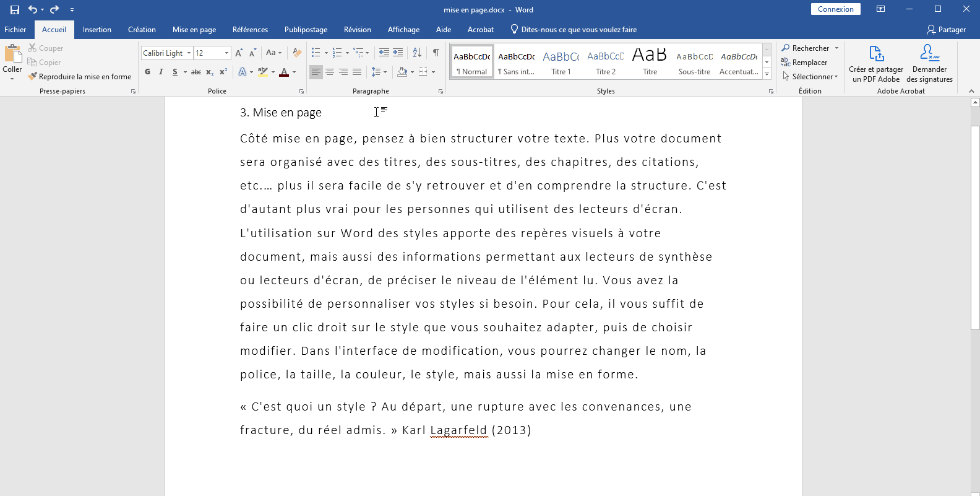Open Rechercher search tool
980x496 pixels.
click(x=805, y=48)
